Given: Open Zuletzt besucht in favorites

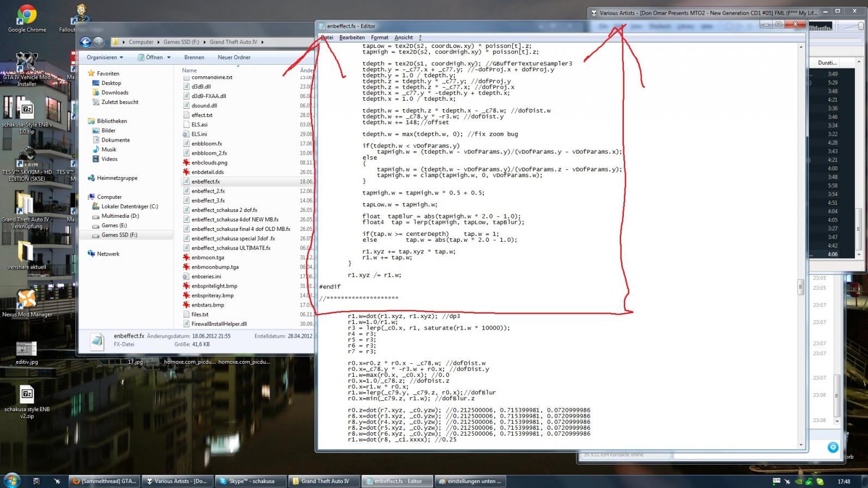Looking at the screenshot, I should click(115, 102).
